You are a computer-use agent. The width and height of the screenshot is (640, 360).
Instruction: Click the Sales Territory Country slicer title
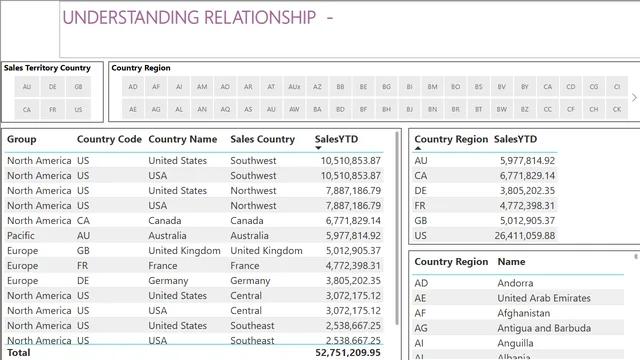point(47,68)
